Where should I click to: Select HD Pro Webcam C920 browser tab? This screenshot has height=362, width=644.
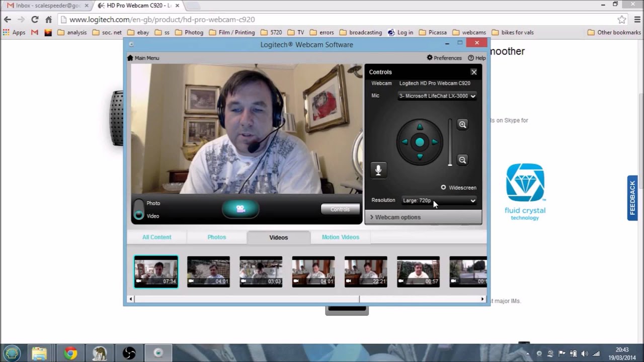click(x=139, y=6)
